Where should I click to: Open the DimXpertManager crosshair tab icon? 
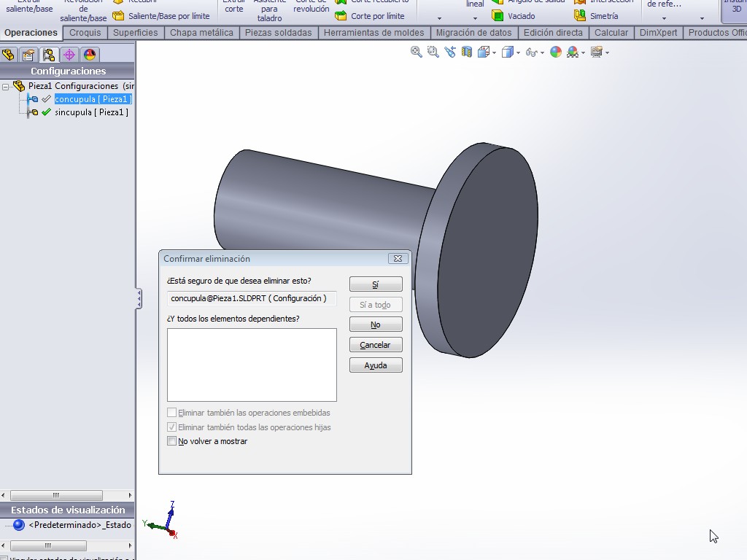[x=69, y=55]
